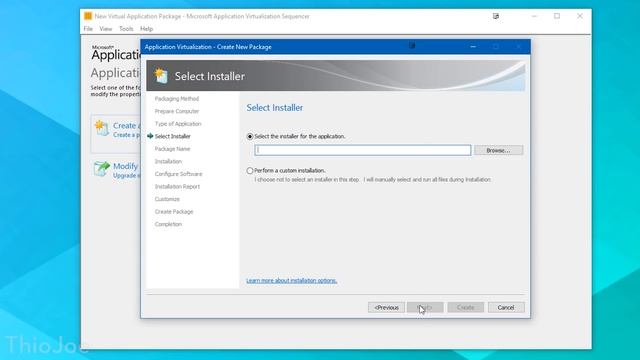Choose 'Perform a custom installation' radio button
The height and width of the screenshot is (360, 640).
click(250, 171)
